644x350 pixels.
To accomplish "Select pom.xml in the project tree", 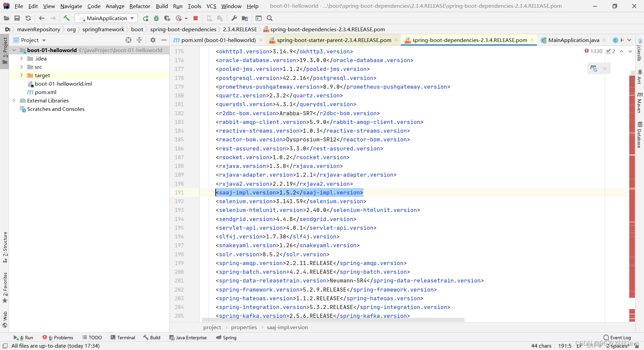I will click(x=45, y=92).
